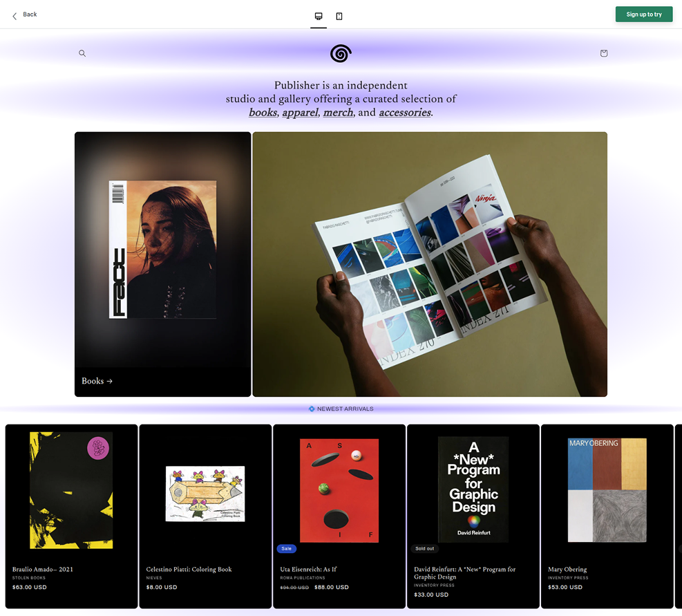Open the accessories link
Image resolution: width=682 pixels, height=616 pixels.
pos(404,112)
